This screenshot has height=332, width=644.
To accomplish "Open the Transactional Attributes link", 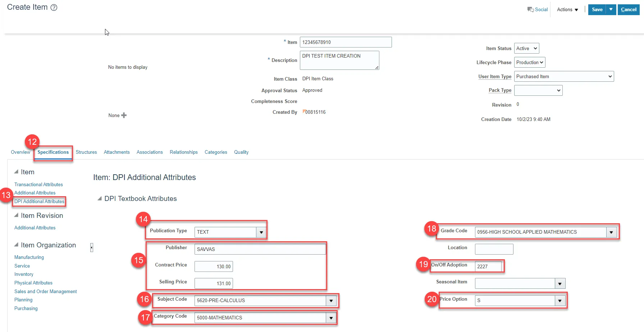I will [38, 184].
